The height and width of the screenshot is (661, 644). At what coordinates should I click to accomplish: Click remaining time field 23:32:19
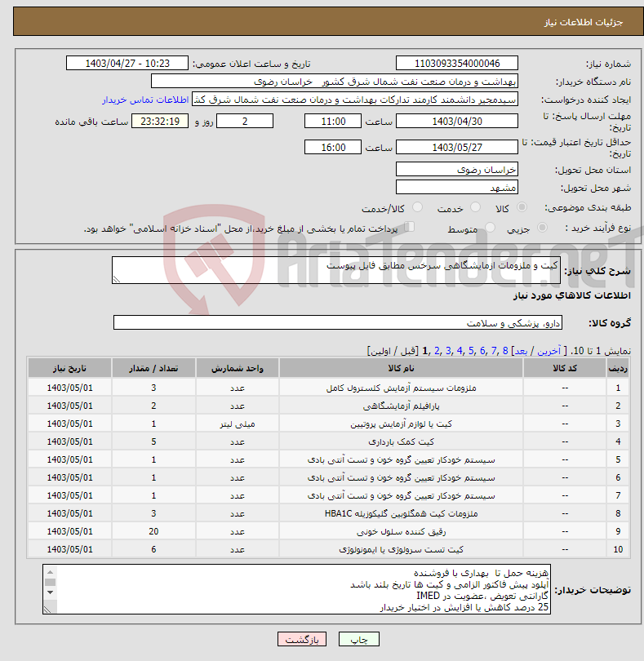click(x=160, y=122)
